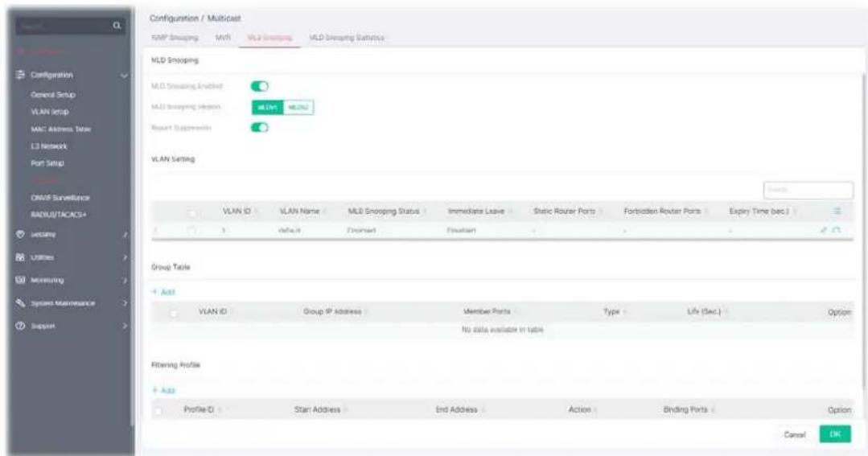Sort by Action column in Filtering Profile
This screenshot has width=868, height=456.
(x=579, y=409)
